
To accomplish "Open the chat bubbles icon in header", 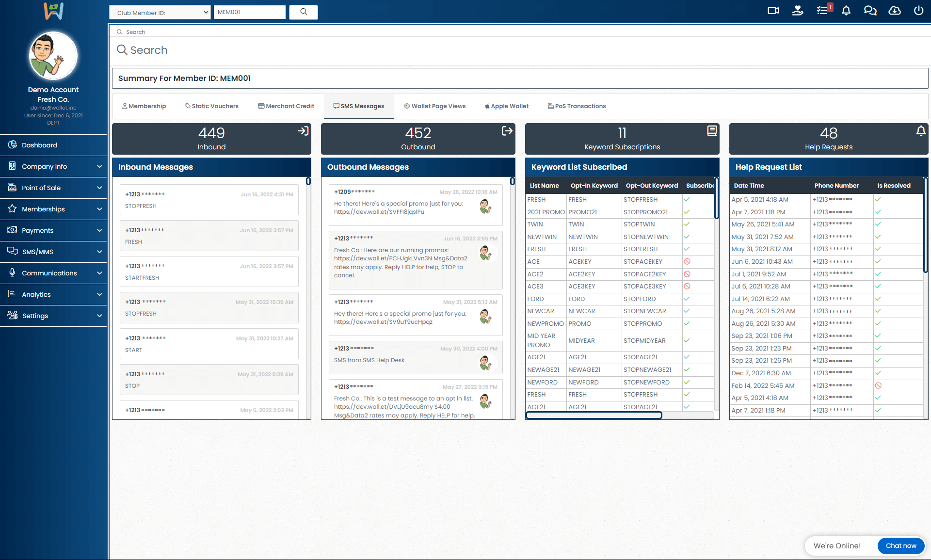I will pyautogui.click(x=870, y=11).
